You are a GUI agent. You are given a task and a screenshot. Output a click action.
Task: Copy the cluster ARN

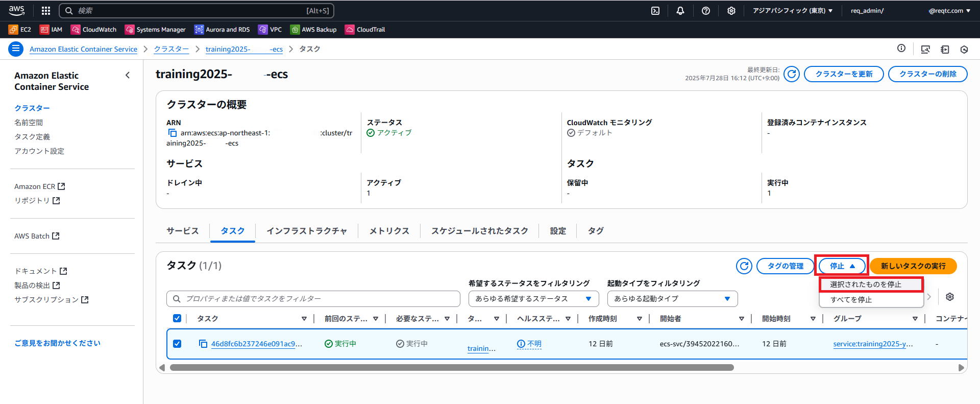pyautogui.click(x=173, y=133)
